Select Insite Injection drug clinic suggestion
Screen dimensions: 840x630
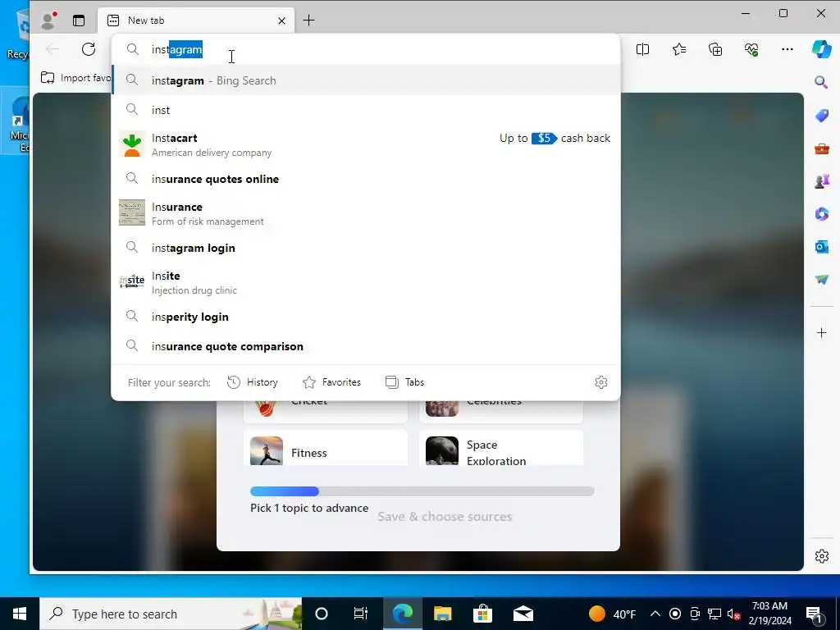(366, 282)
